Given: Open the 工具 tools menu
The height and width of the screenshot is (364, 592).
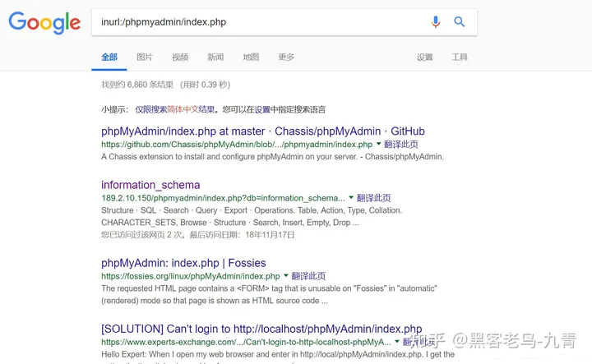Looking at the screenshot, I should pyautogui.click(x=460, y=57).
